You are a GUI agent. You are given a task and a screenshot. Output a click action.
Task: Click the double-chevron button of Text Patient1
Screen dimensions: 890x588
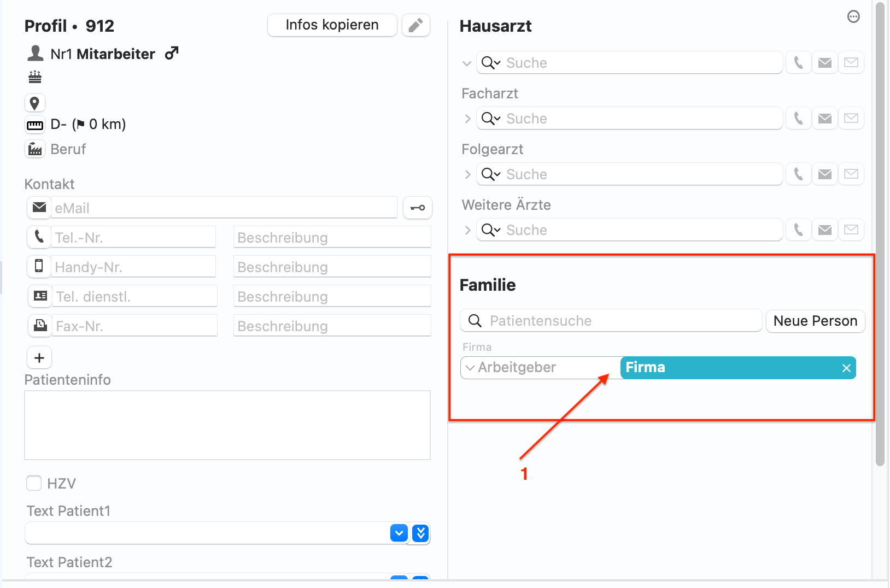point(420,533)
